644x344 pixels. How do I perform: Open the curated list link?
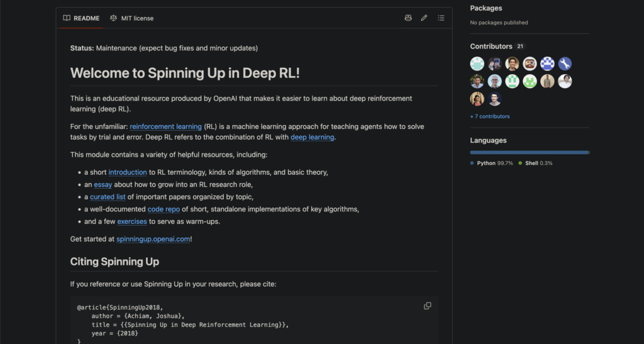pyautogui.click(x=108, y=197)
